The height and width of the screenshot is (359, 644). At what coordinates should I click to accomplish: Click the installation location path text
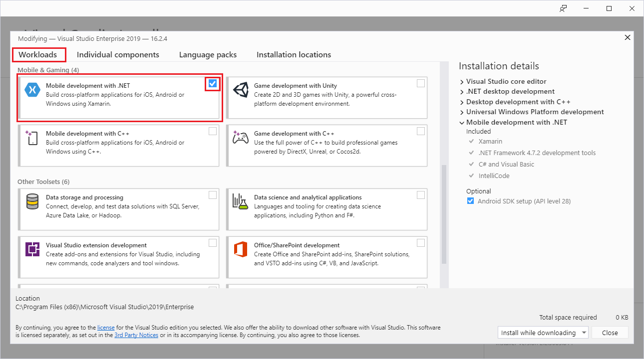(x=105, y=307)
